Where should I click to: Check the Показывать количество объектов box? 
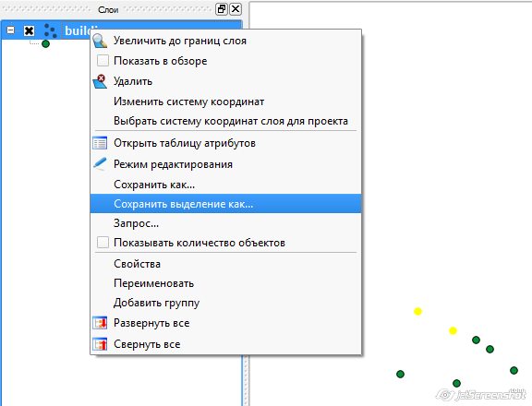point(103,243)
